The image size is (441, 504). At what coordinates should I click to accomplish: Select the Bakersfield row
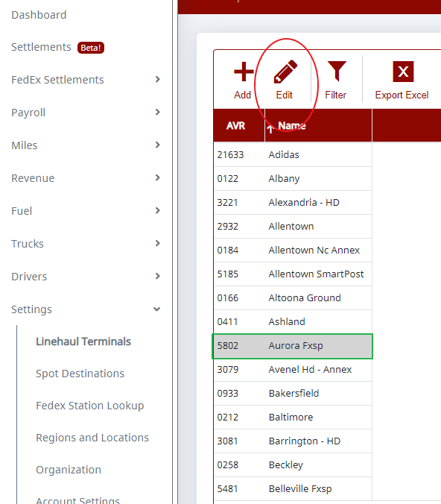click(x=293, y=393)
